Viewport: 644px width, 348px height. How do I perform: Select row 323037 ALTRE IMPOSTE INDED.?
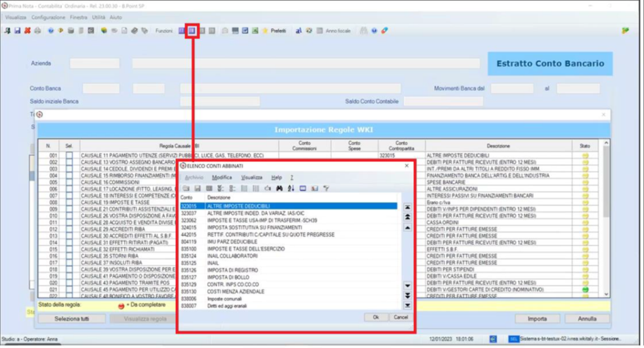pos(289,213)
